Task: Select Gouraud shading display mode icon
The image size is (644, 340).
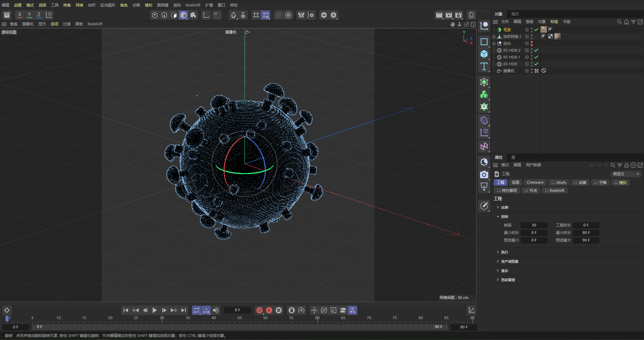Action: [x=184, y=15]
